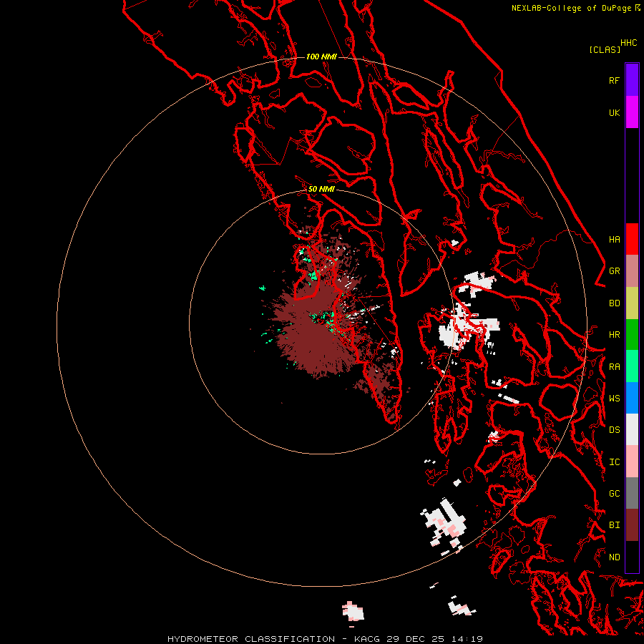Click the red HA legend color swatch
The image size is (644, 644).
pos(632,239)
